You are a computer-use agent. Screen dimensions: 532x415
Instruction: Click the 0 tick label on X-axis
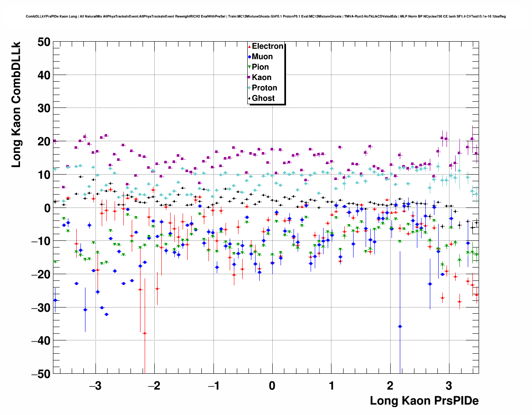click(272, 386)
